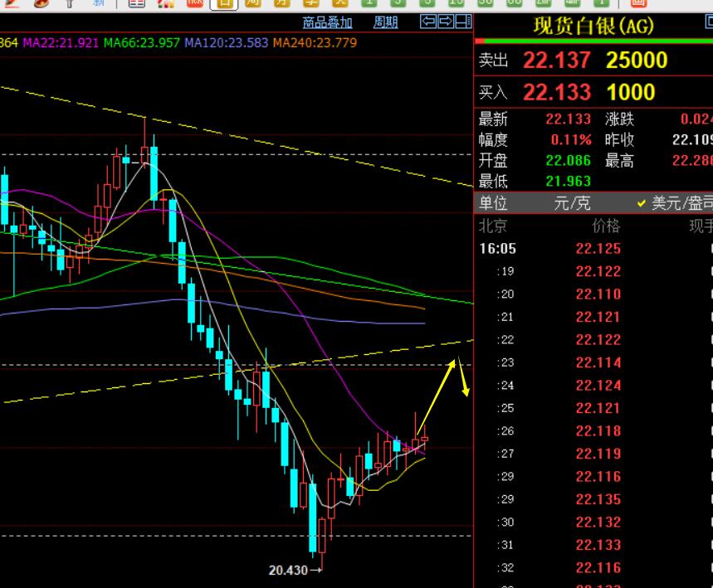Viewport: 713px width, 588px height.
Task: Open the 商品叠加 overlay link
Action: (327, 22)
